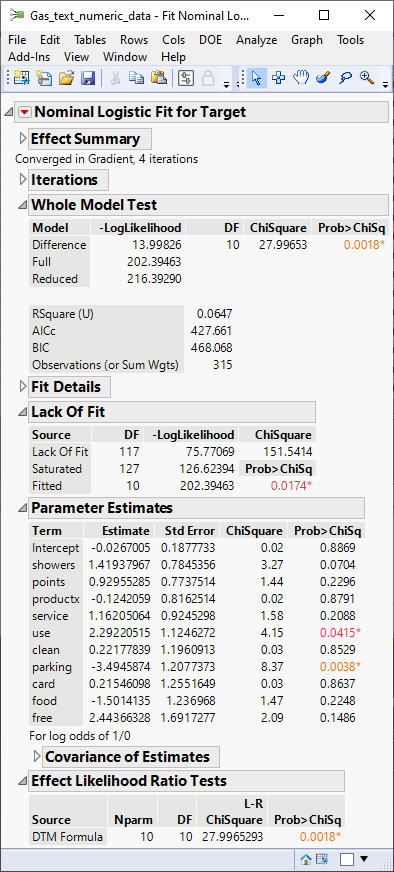The image size is (394, 872).
Task: Open the Analyze menu
Action: tap(257, 40)
